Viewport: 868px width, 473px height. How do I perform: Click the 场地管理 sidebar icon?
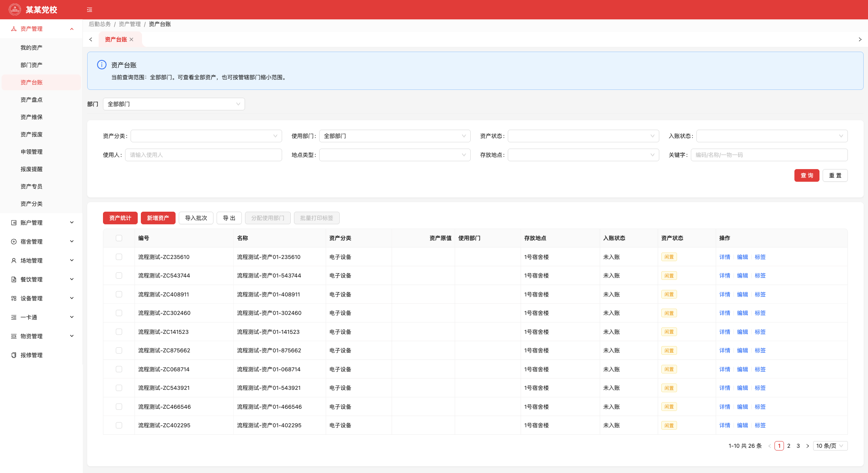pos(14,261)
